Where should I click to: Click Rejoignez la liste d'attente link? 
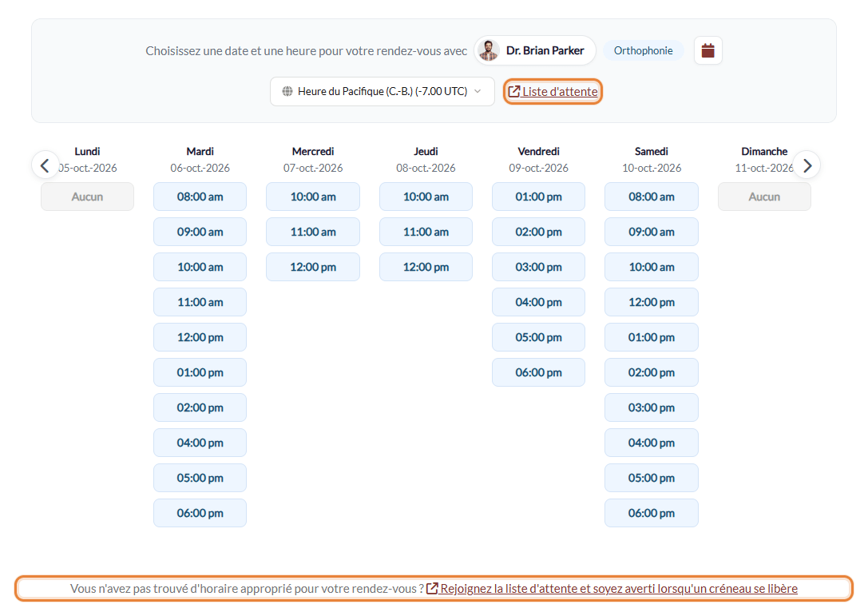coord(612,588)
